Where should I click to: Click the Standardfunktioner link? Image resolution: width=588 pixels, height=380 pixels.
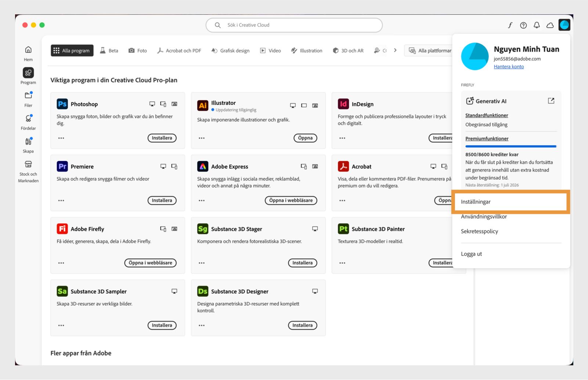coord(487,115)
